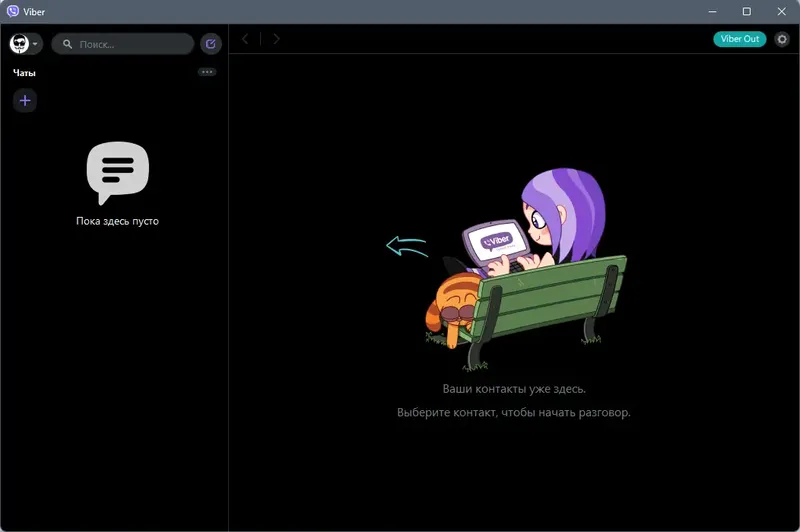Click the Поиск search field
800x532 pixels.
coord(122,44)
